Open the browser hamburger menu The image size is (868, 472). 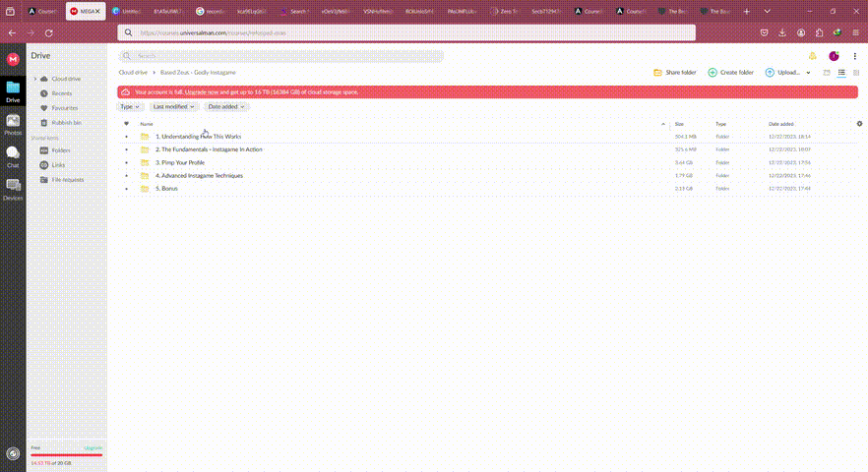click(x=855, y=33)
